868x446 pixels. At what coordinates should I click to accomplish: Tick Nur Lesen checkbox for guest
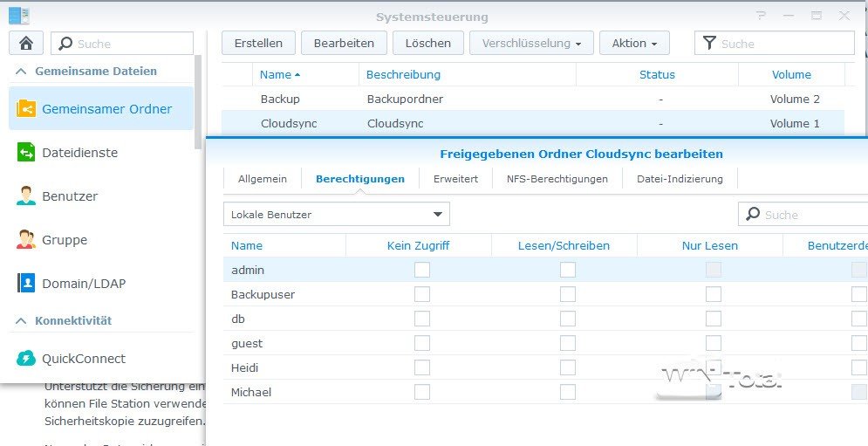714,344
